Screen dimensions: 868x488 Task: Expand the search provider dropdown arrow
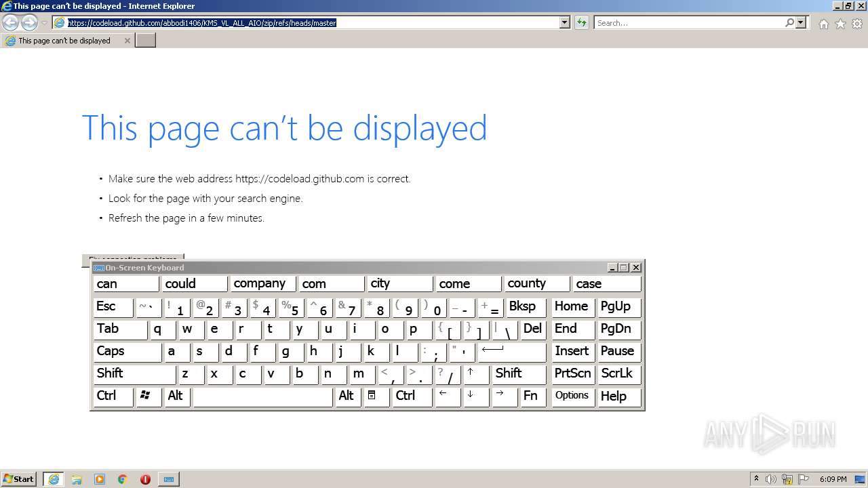pos(801,22)
